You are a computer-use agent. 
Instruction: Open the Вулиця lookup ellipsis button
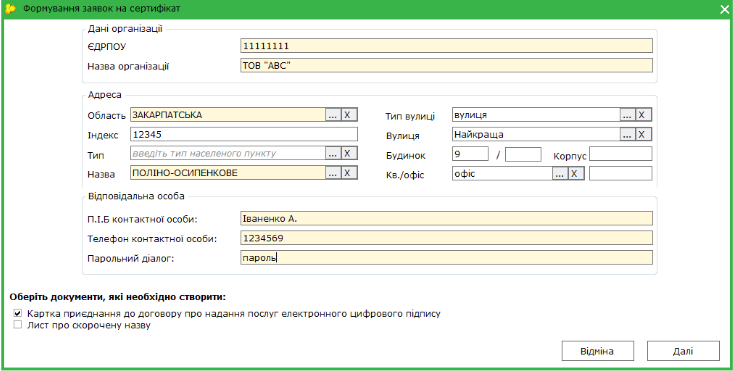pyautogui.click(x=627, y=135)
